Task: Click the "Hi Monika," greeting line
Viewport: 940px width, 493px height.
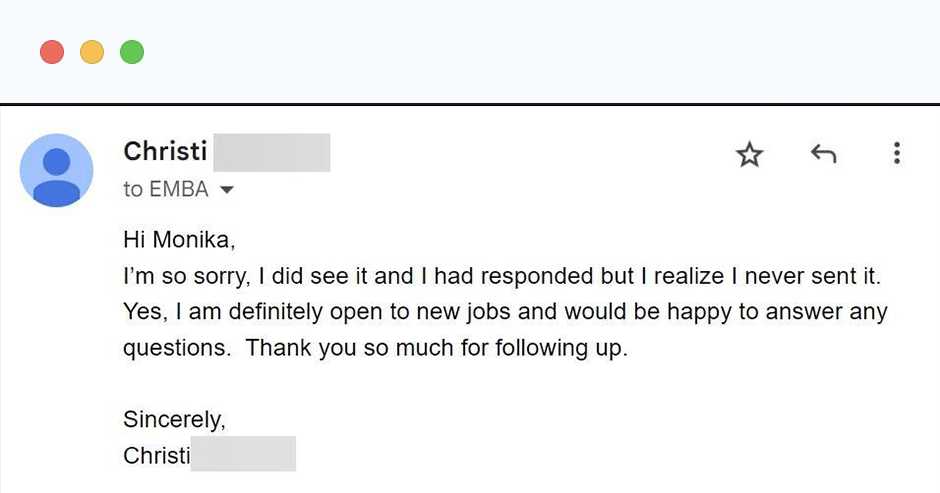Action: point(179,239)
